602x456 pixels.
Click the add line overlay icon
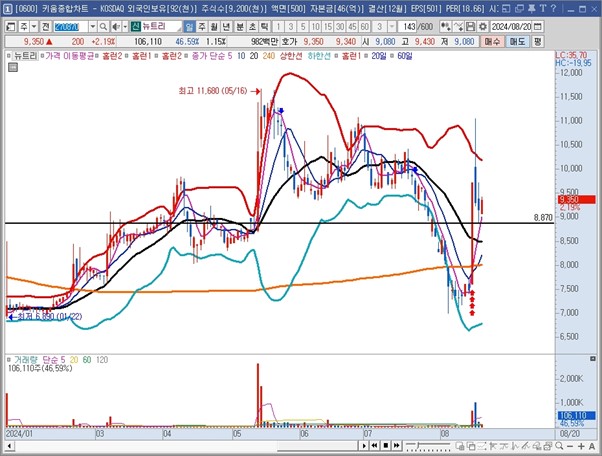(x=458, y=26)
